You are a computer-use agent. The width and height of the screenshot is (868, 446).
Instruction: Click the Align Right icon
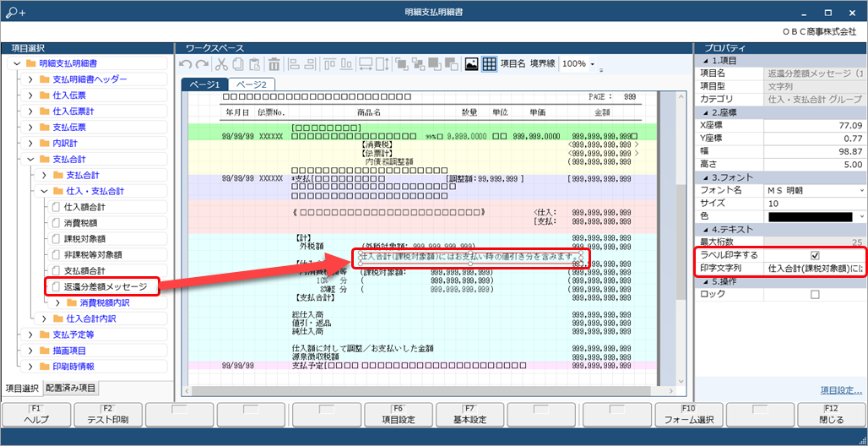click(310, 64)
